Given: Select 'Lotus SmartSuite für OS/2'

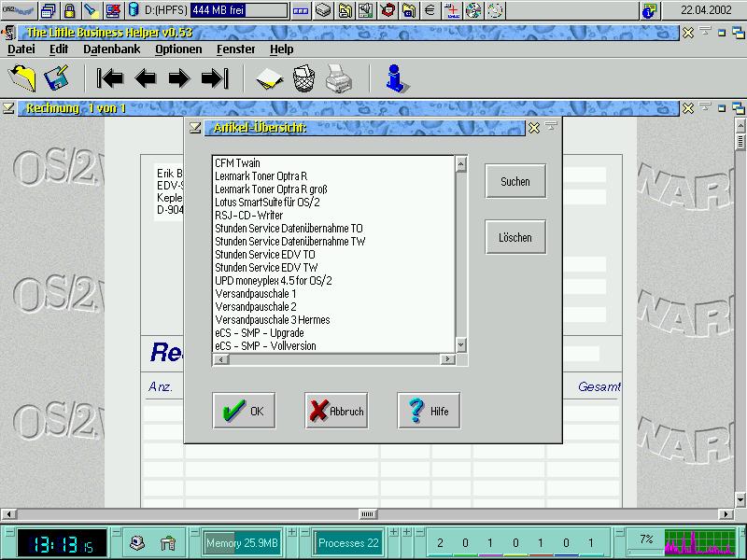Looking at the screenshot, I should coord(333,203).
